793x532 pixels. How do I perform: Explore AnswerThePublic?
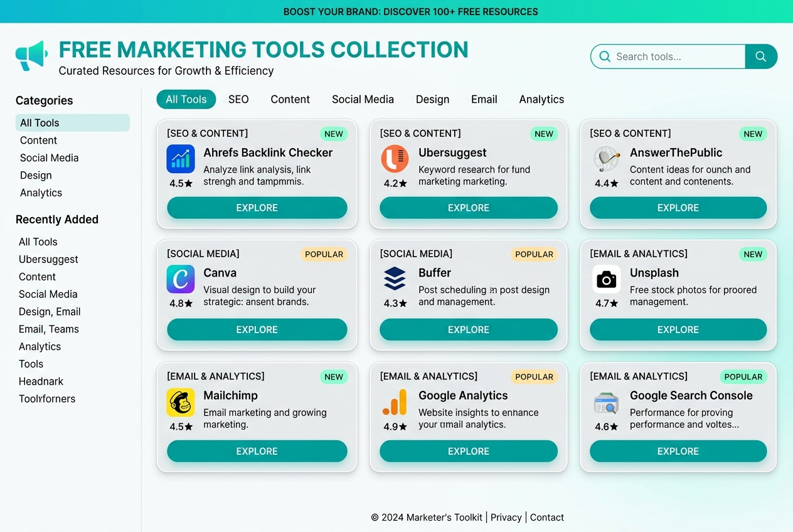pyautogui.click(x=678, y=208)
